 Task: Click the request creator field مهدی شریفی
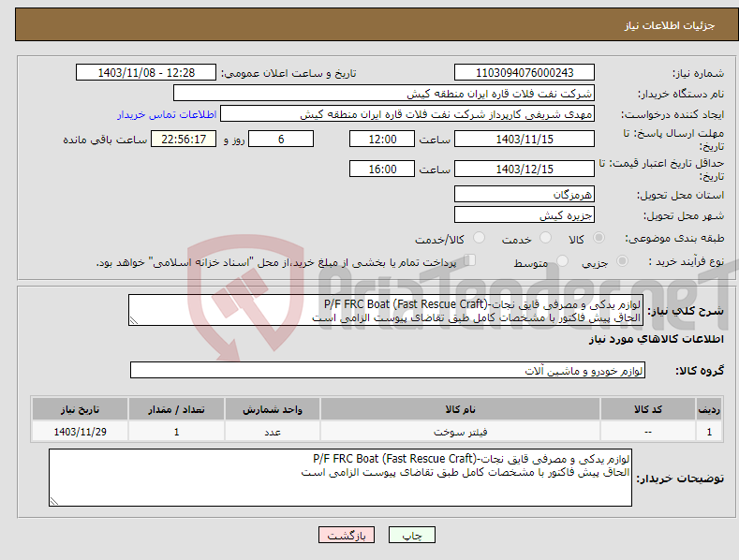[x=407, y=114]
